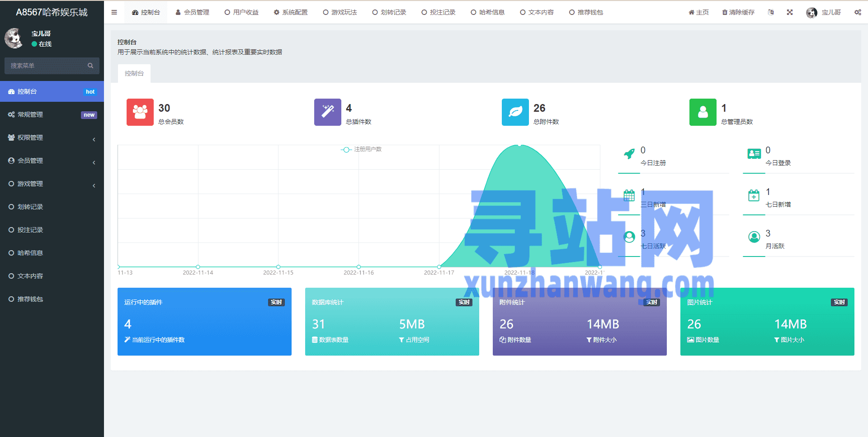Click the blue 总附件数 leaf icon

click(x=515, y=112)
